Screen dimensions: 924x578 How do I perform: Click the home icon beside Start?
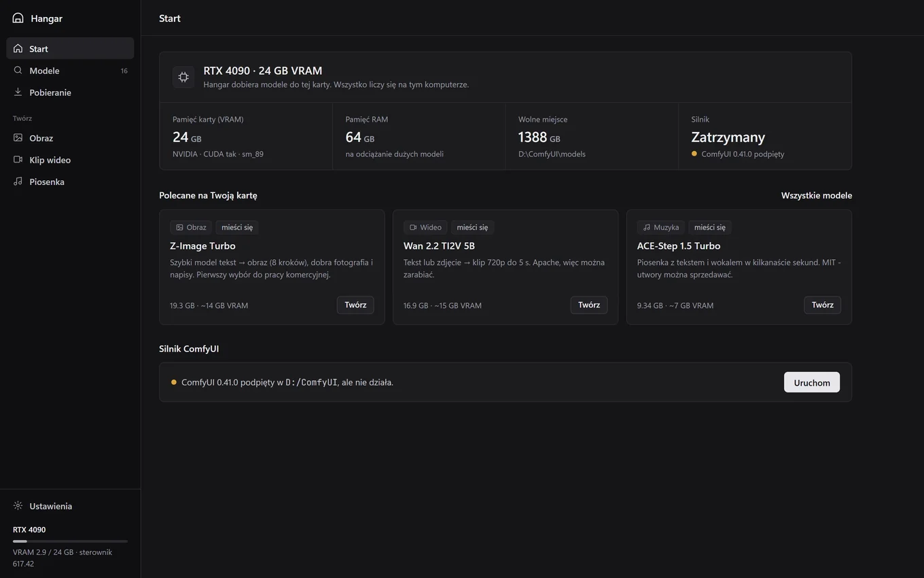click(x=18, y=49)
